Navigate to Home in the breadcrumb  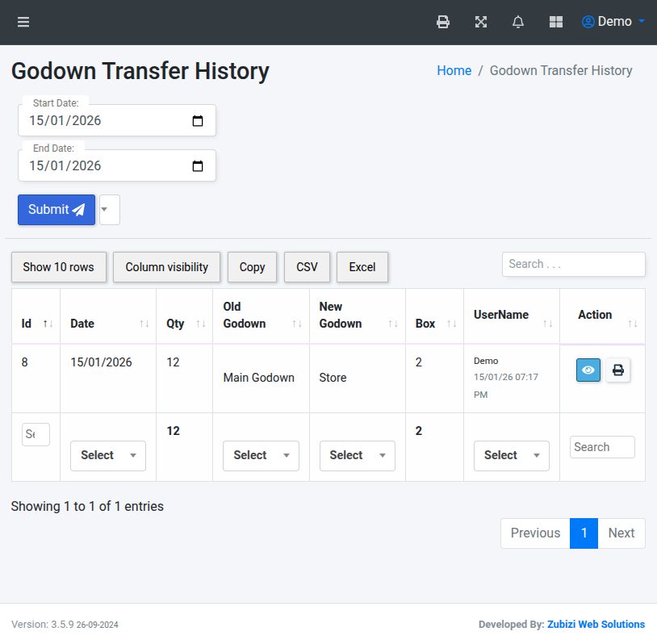point(454,70)
